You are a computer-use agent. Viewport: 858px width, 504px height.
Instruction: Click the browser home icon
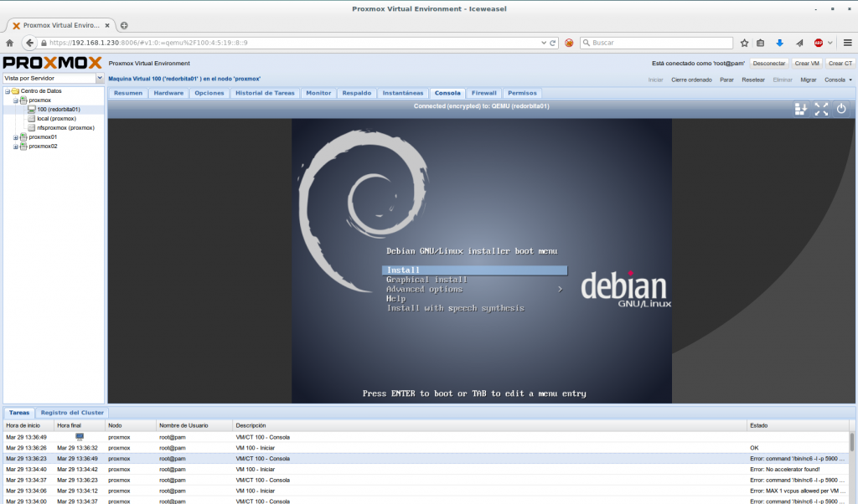[9, 42]
